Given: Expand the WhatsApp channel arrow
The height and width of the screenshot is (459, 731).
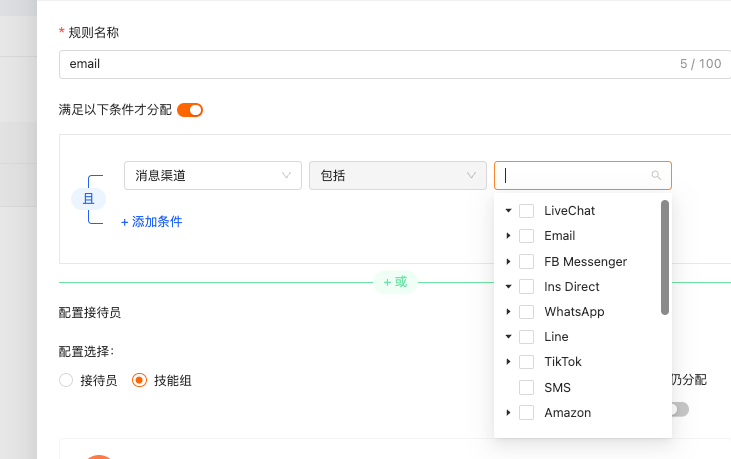Looking at the screenshot, I should tap(508, 312).
